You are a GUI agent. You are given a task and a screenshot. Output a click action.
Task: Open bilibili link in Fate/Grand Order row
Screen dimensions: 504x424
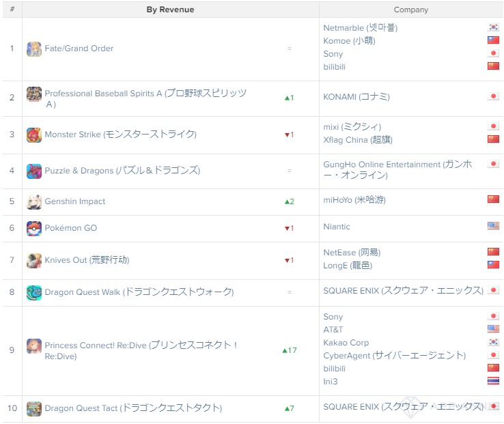[x=334, y=66]
